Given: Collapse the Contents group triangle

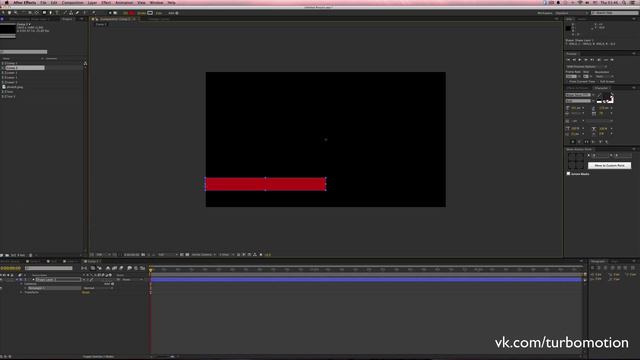Looking at the screenshot, I should coord(21,284).
